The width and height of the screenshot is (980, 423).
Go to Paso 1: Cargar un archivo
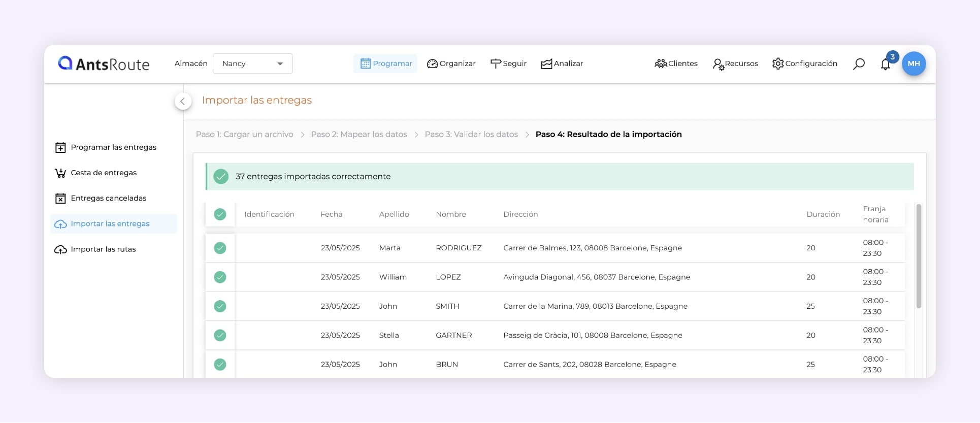pos(244,135)
